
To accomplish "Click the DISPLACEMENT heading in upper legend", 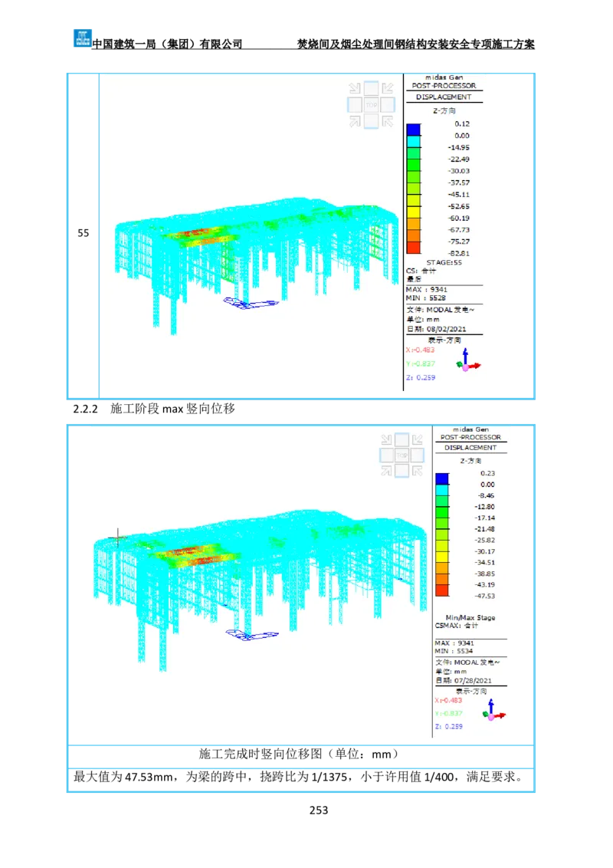I will 444,97.
